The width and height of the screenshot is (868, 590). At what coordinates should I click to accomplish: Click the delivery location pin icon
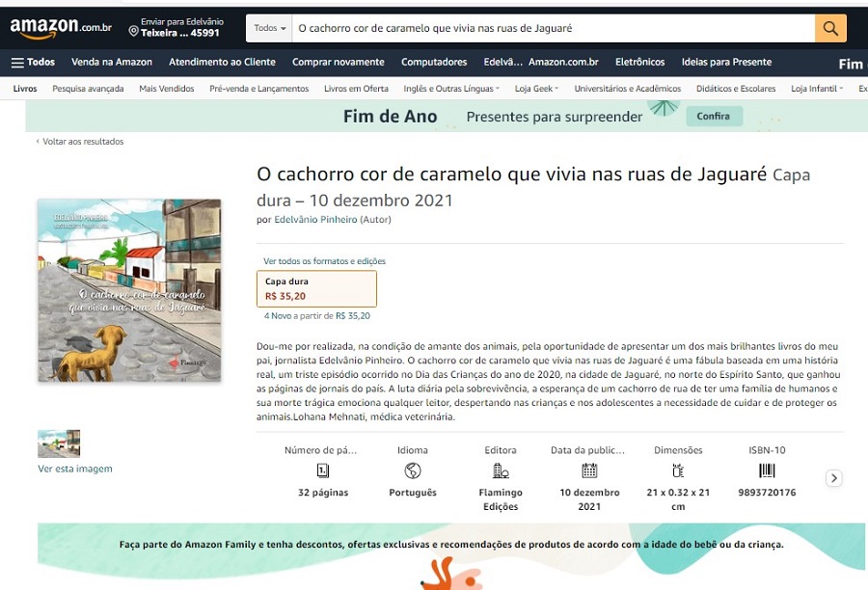[x=133, y=31]
